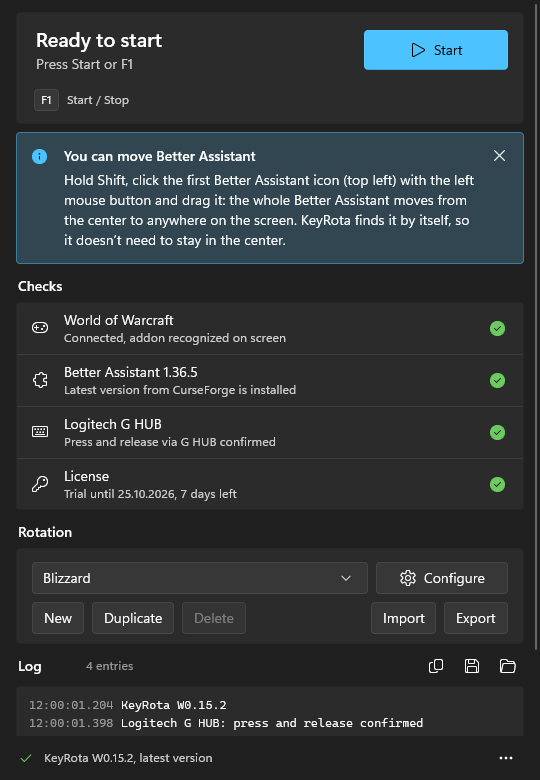Click 'KeyRota W0.15.2, latest version' status text

tap(128, 758)
